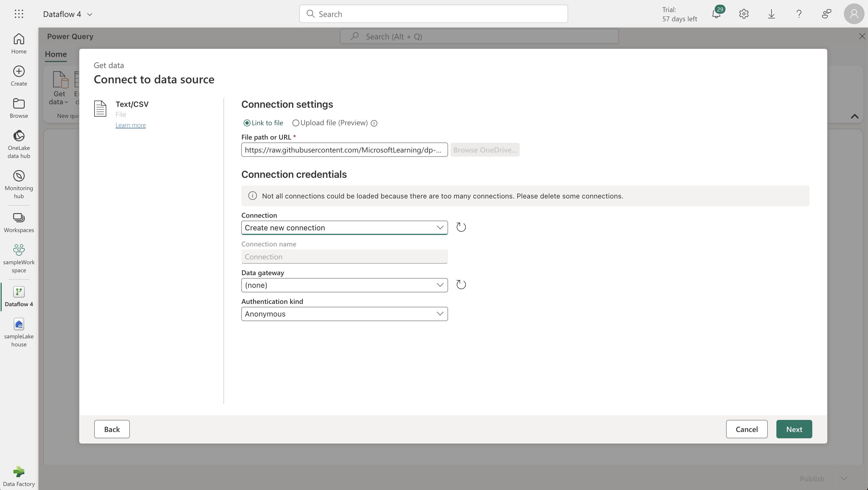Viewport: 868px width, 490px height.
Task: Click the too many connections warning icon
Action: click(x=252, y=196)
